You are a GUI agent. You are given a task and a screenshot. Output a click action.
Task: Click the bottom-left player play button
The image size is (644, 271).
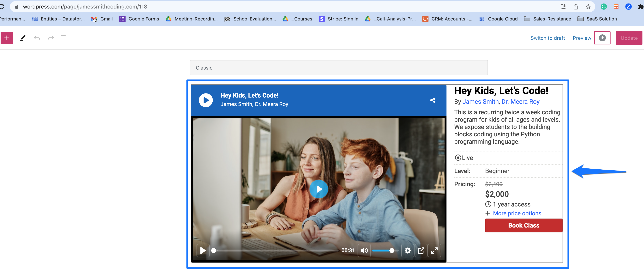pos(203,250)
